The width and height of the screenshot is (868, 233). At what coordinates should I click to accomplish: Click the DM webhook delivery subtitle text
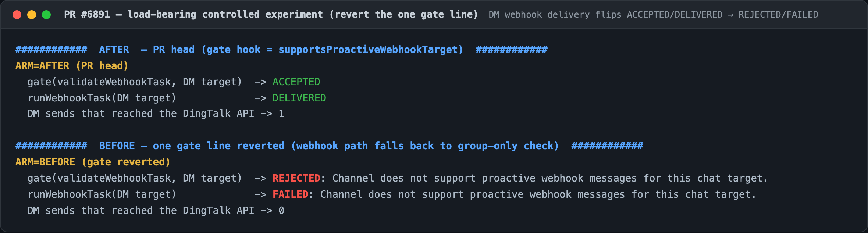click(653, 15)
